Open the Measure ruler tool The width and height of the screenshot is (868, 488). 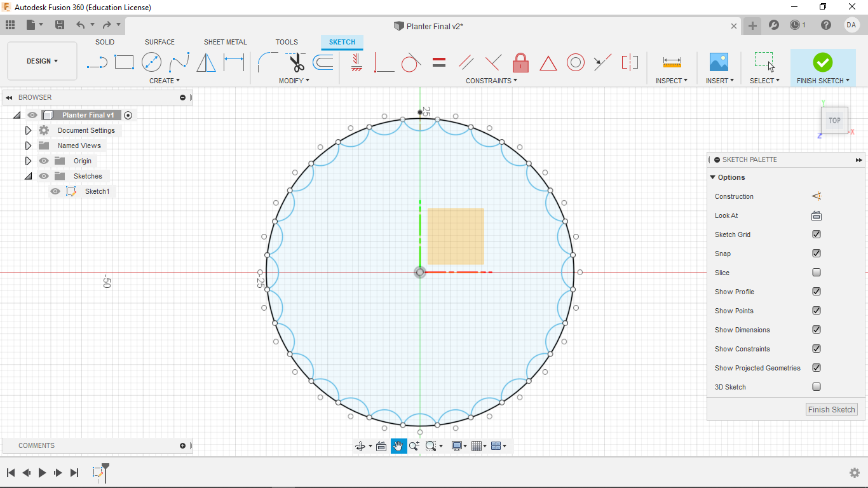[672, 62]
